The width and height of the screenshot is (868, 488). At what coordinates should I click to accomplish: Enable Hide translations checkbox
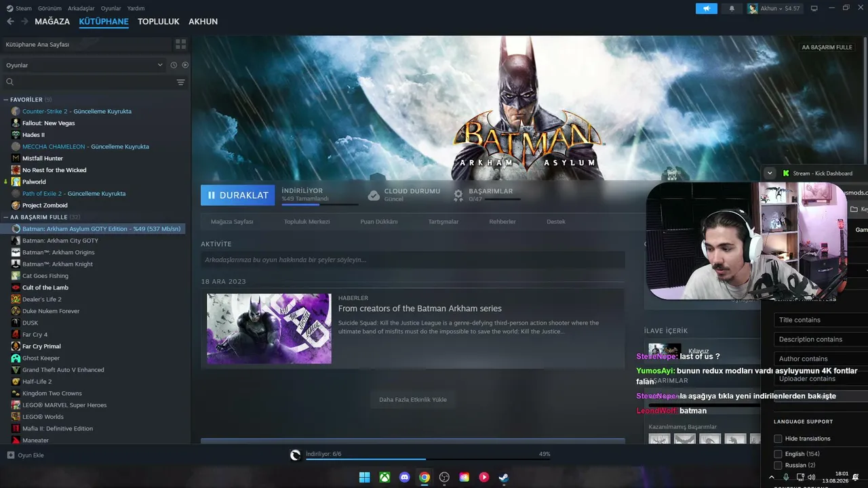click(778, 439)
